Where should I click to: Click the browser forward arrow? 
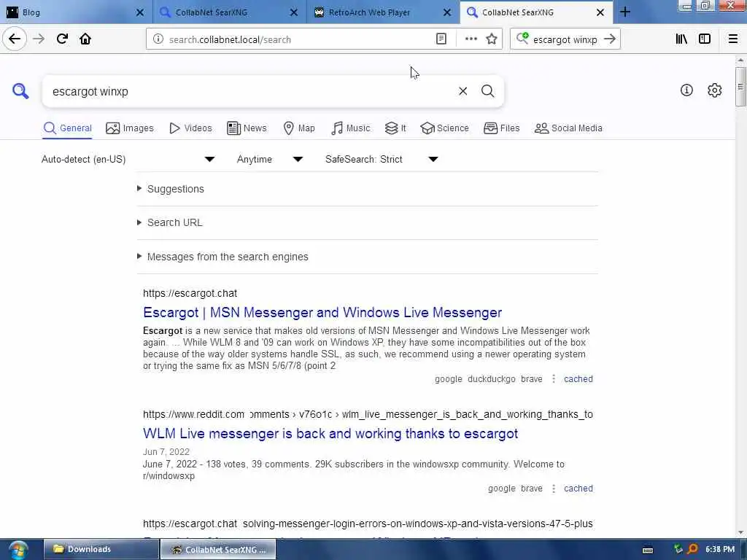coord(39,39)
